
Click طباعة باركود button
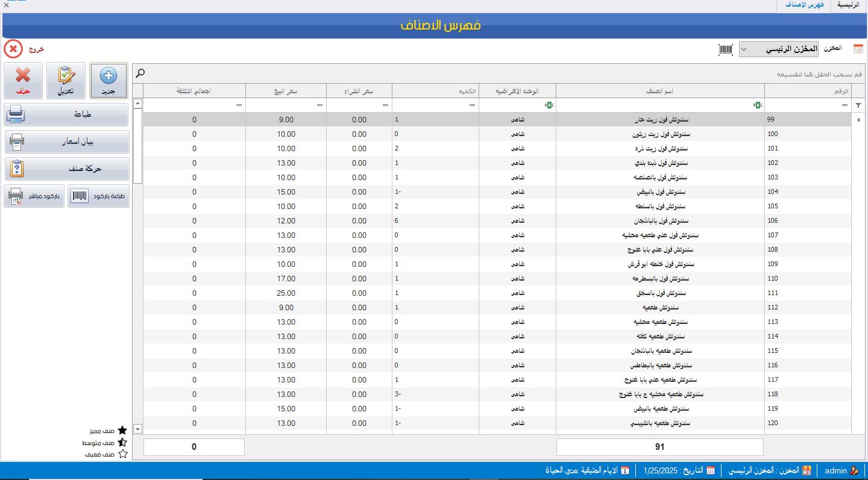click(x=98, y=196)
